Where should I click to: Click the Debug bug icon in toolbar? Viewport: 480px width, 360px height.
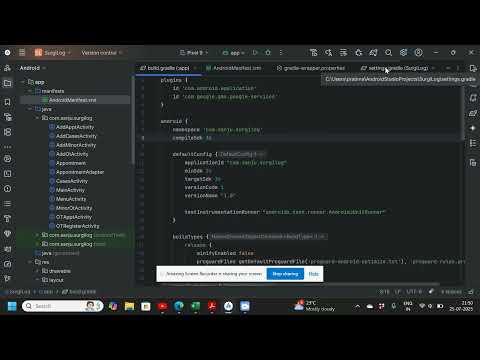(268, 53)
